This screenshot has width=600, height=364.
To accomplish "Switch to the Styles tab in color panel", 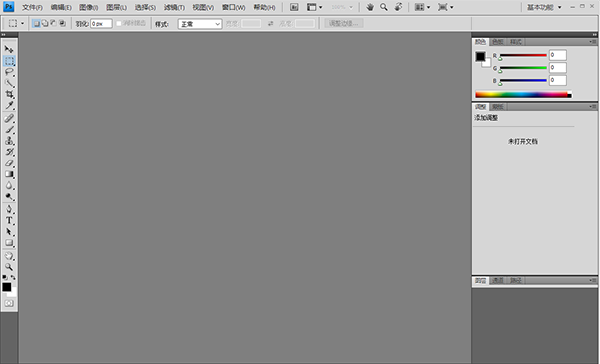I will [515, 42].
